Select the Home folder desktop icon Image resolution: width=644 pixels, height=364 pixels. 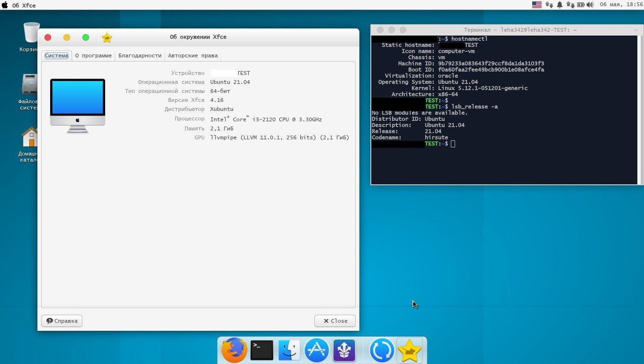click(x=30, y=137)
